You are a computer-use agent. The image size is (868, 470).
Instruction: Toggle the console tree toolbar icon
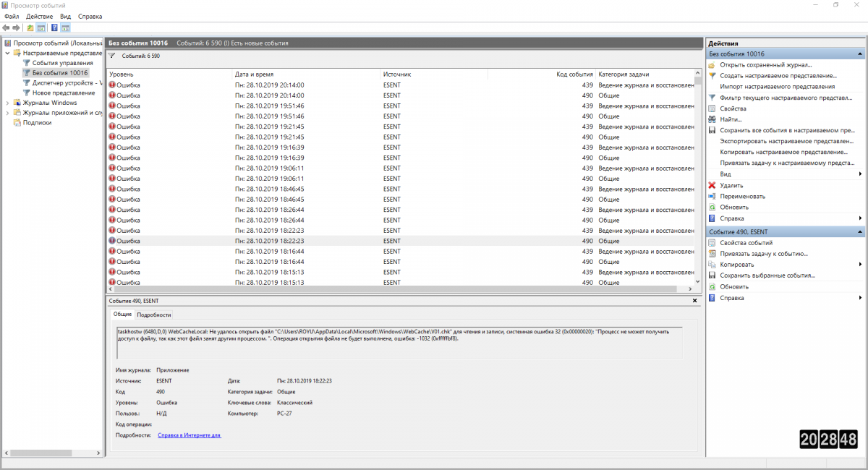41,27
